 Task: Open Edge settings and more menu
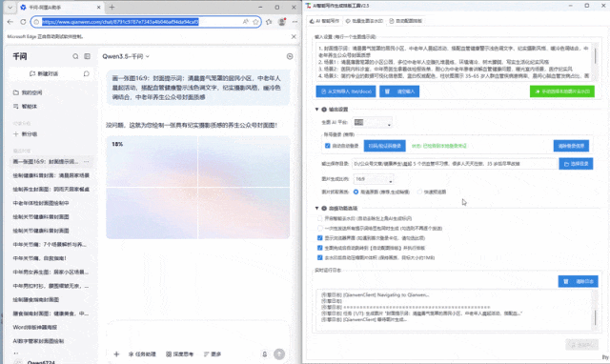coord(295,22)
